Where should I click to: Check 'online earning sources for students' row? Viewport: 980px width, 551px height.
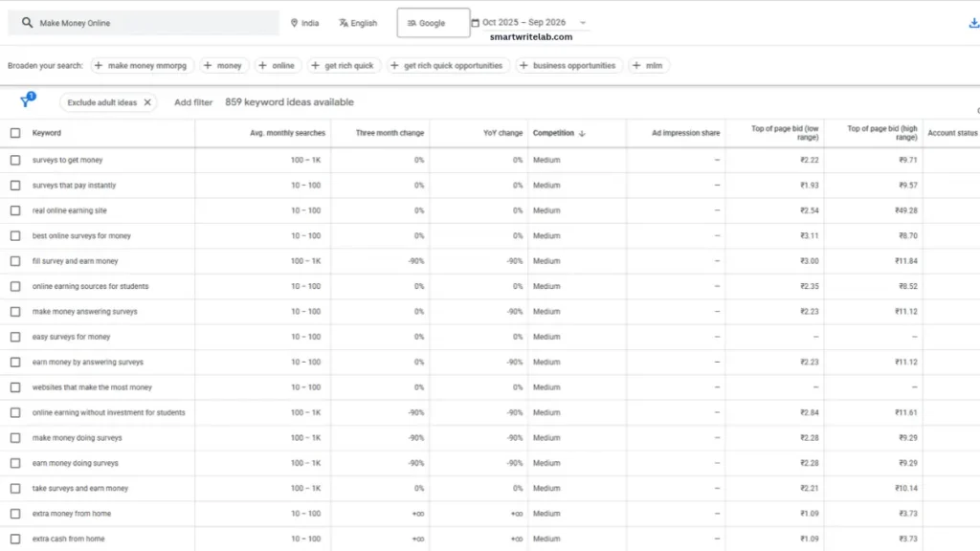pyautogui.click(x=15, y=286)
